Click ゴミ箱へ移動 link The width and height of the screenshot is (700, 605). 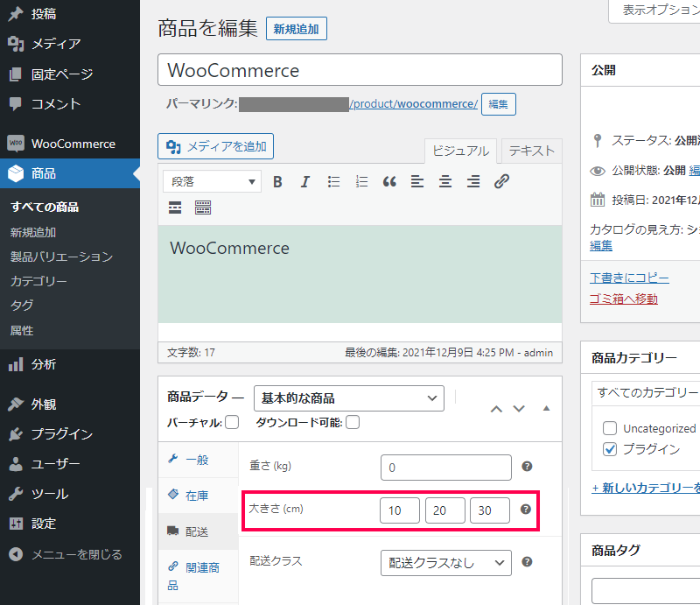[x=624, y=299]
